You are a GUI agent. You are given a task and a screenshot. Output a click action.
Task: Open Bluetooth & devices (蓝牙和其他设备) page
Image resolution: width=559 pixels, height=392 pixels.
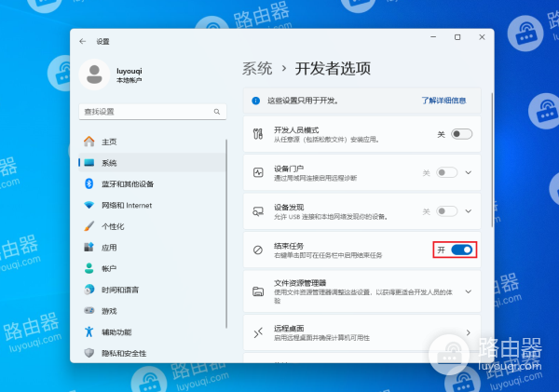point(152,183)
